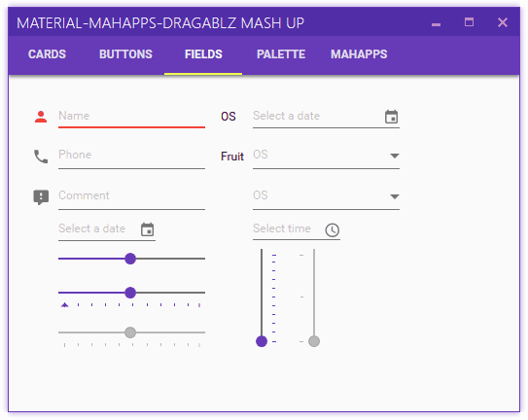Image resolution: width=528 pixels, height=420 pixels.
Task: Expand the Fruit combo box arrow
Action: tap(395, 156)
